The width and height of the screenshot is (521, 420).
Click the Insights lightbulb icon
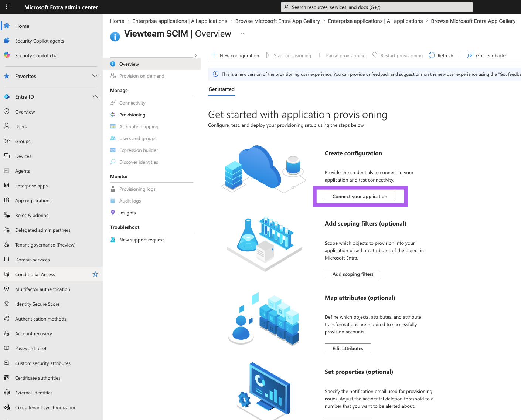tap(113, 213)
